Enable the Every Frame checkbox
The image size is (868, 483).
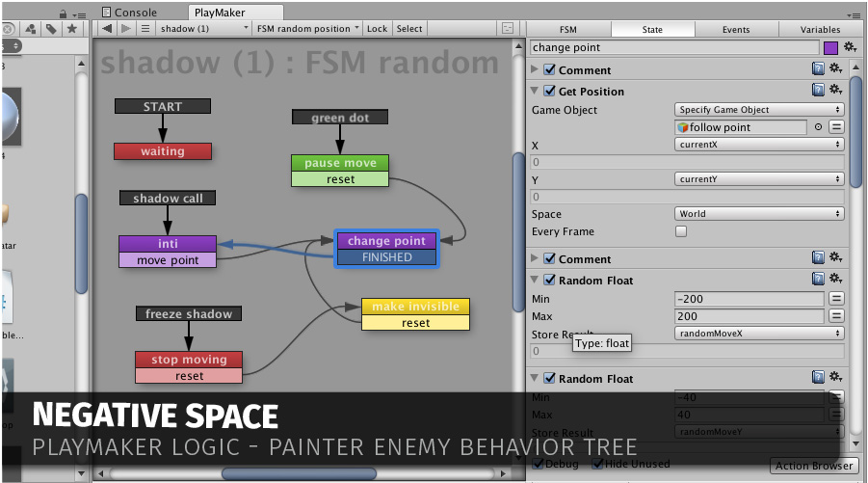(681, 231)
